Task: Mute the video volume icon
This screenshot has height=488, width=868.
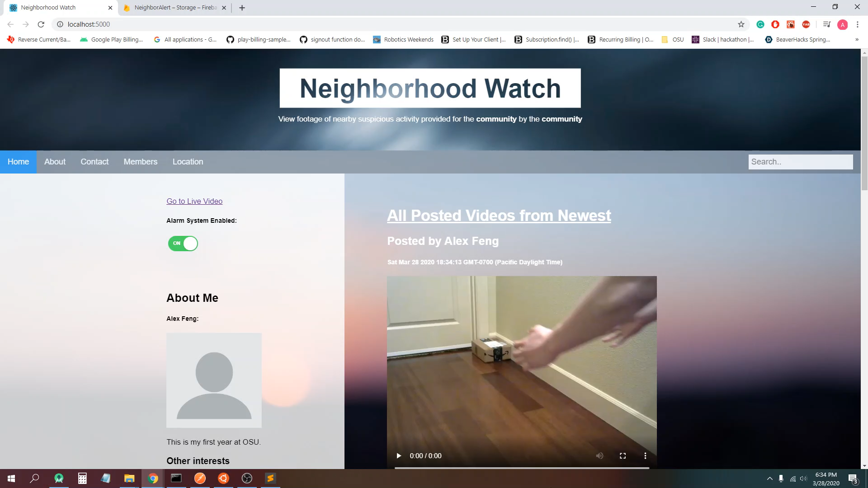Action: (599, 455)
